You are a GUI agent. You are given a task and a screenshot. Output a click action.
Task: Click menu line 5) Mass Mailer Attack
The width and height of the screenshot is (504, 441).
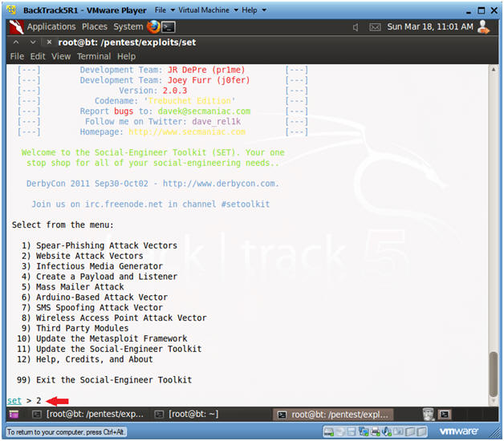coord(73,286)
